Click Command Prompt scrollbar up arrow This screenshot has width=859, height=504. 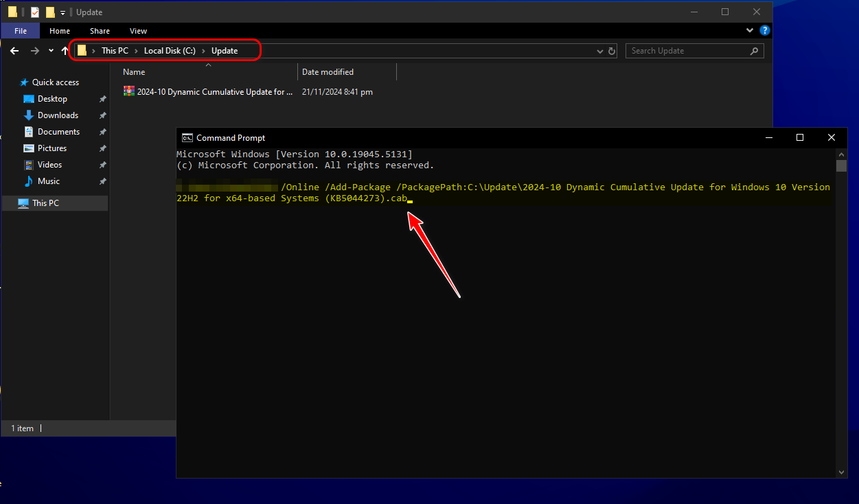pos(842,153)
